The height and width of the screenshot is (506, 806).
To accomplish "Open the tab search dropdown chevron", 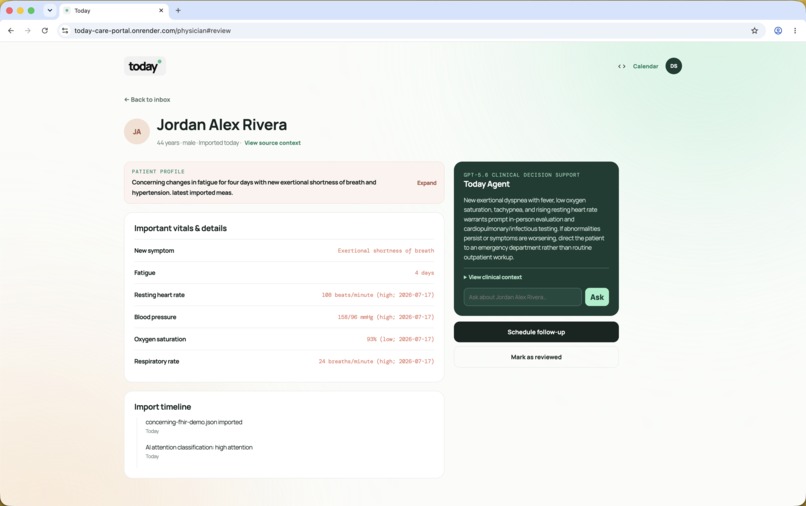I will [x=50, y=10].
